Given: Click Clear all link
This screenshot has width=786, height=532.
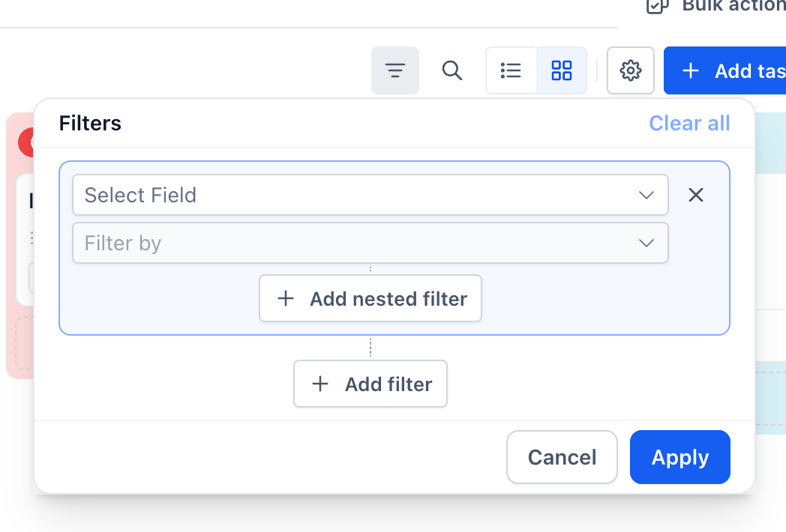Looking at the screenshot, I should click(689, 123).
